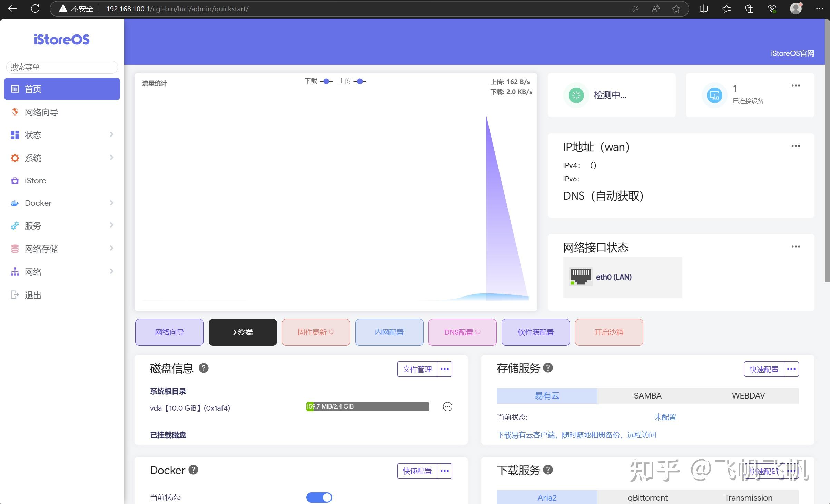Click the 搜索菜单 search field
The image size is (830, 504).
pyautogui.click(x=61, y=67)
